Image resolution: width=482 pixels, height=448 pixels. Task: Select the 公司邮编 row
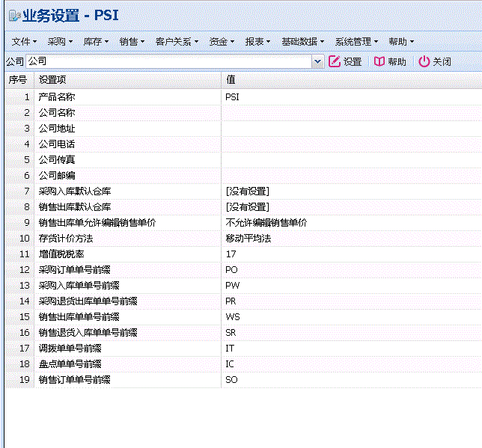tap(243, 176)
